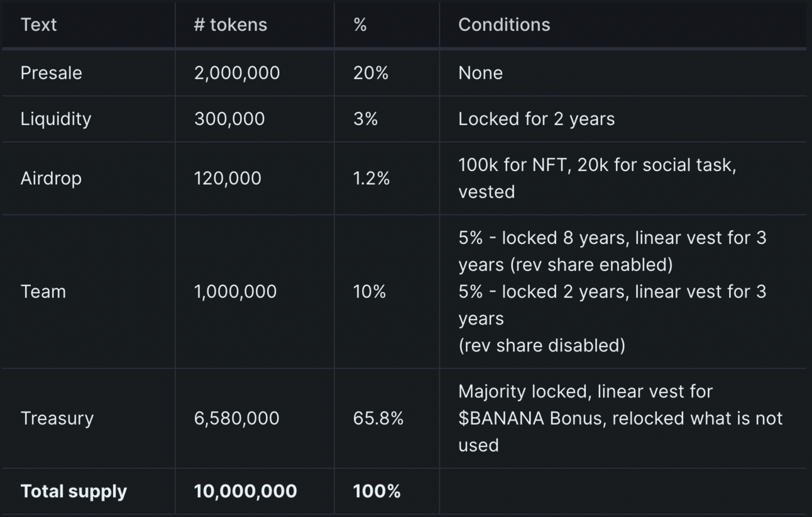Click the 1,000,000 team token amount
812x517 pixels.
(x=235, y=292)
